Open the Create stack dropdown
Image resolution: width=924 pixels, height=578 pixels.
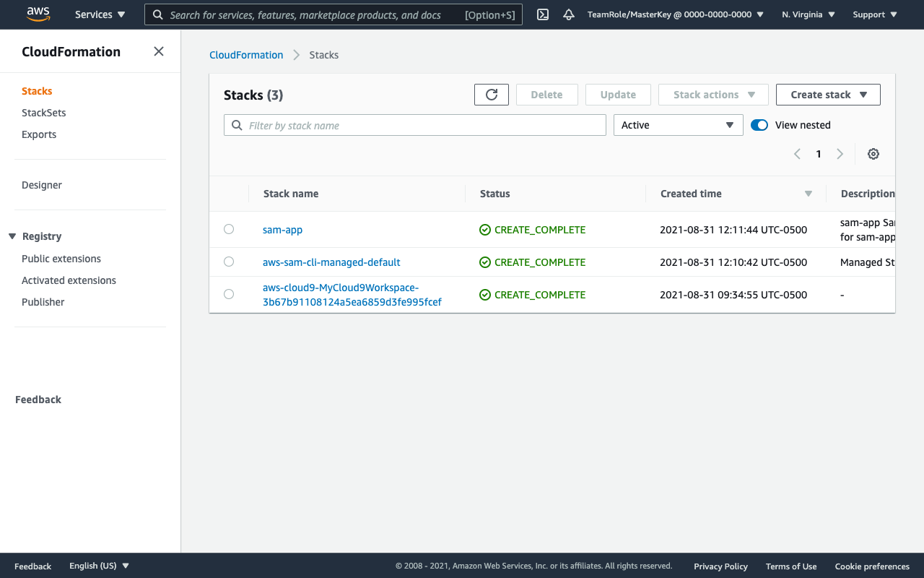pos(828,95)
